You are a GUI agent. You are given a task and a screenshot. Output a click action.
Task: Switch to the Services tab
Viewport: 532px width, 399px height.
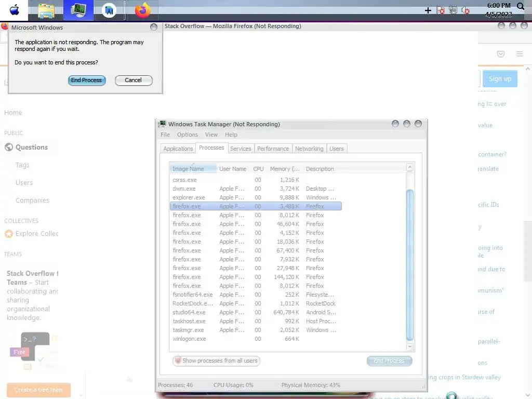click(241, 149)
